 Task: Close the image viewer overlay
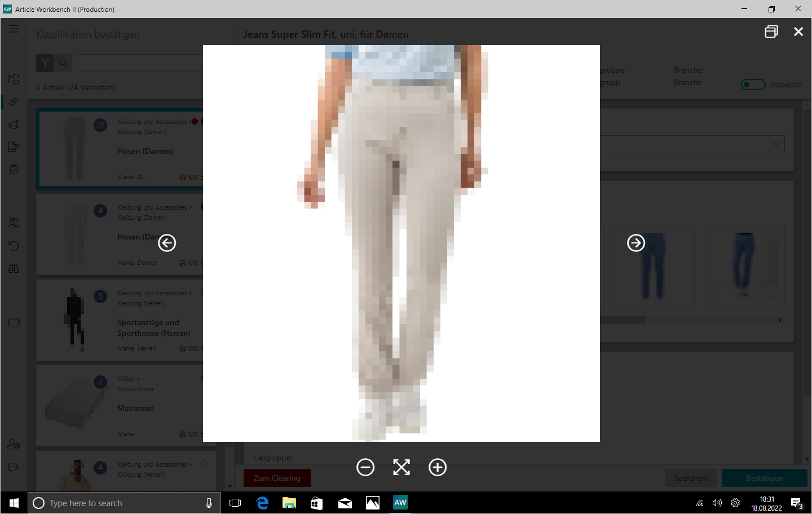coord(798,32)
